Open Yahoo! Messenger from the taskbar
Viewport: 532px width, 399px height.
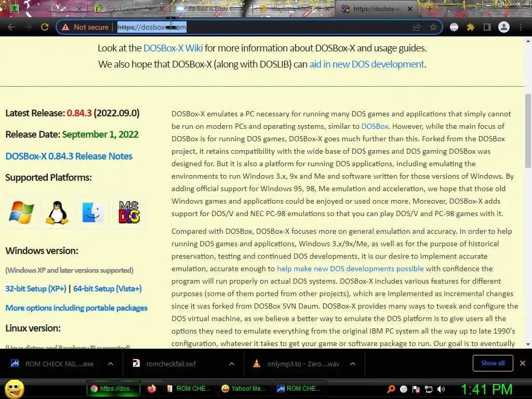(244, 389)
